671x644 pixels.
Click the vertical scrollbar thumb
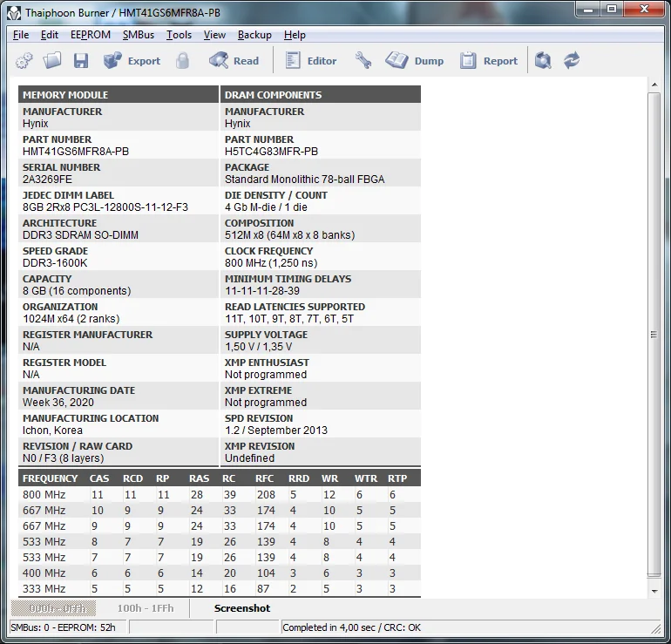click(654, 335)
